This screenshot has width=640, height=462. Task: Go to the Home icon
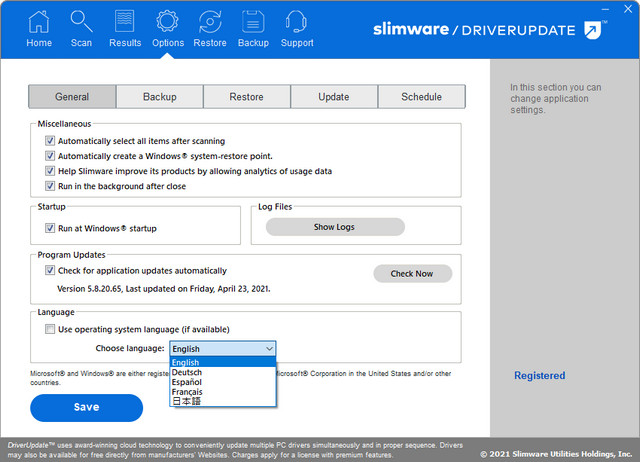39,21
